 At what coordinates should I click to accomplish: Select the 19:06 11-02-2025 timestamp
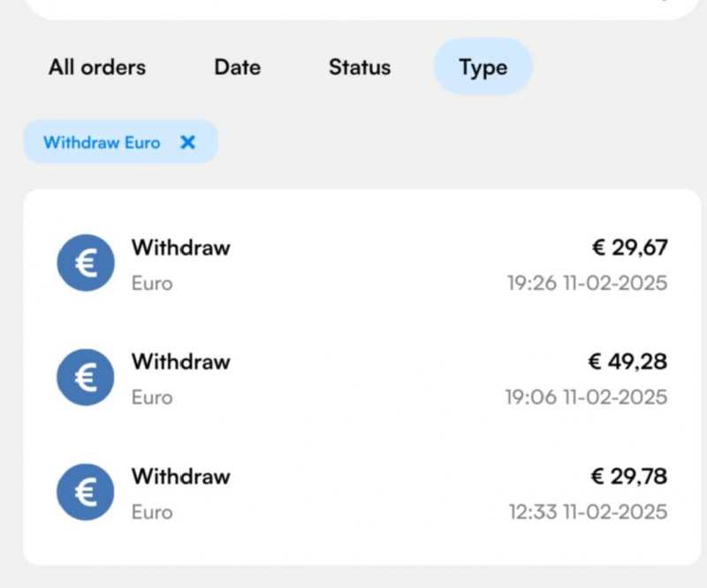(x=586, y=398)
